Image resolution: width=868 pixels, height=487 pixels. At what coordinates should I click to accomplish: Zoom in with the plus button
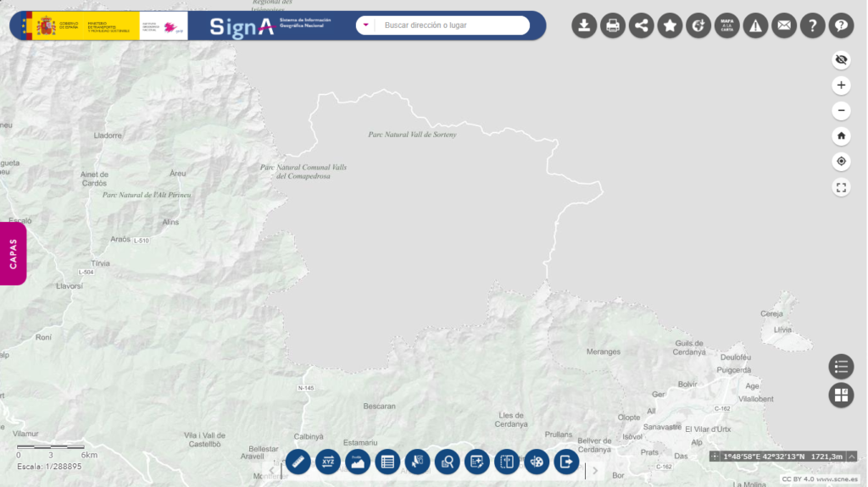[x=841, y=85]
